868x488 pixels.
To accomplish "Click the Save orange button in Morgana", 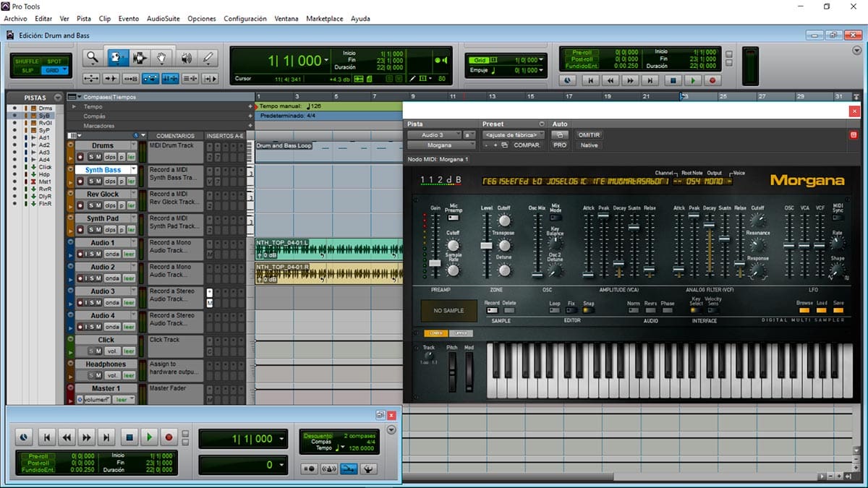I will click(838, 311).
